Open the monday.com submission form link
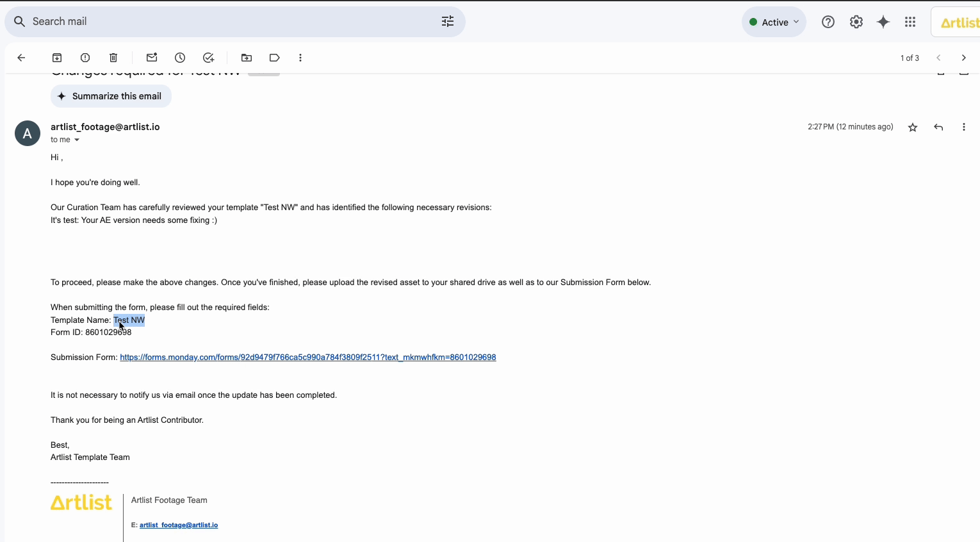Viewport: 980px width, 542px height. tap(308, 357)
